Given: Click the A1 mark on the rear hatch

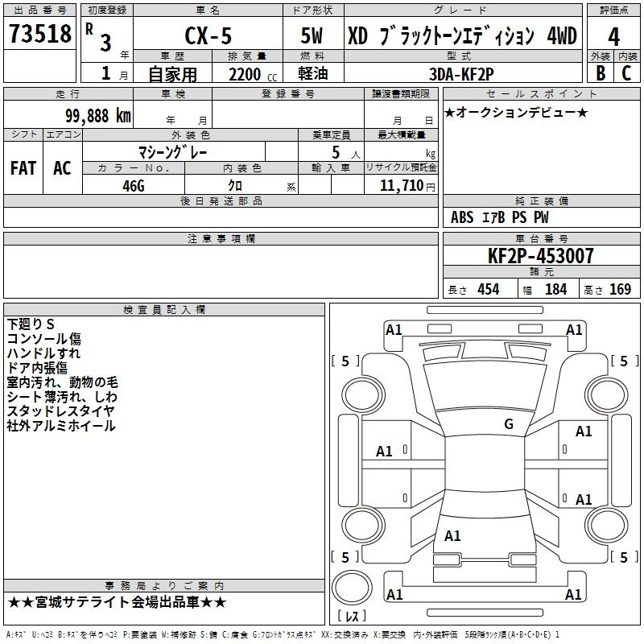Looking at the screenshot, I should [452, 535].
